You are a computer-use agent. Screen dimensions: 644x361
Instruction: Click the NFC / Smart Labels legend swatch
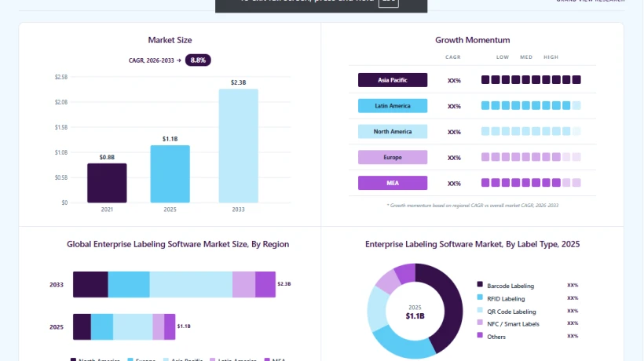pos(480,323)
